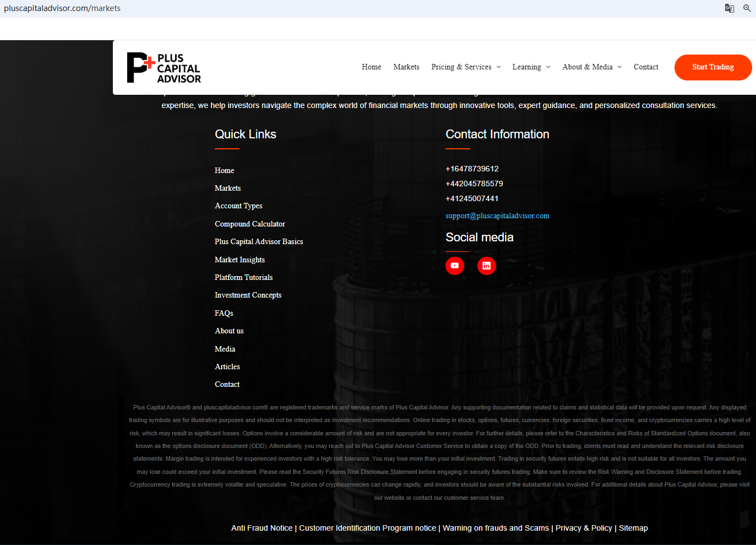Image resolution: width=756 pixels, height=545 pixels.
Task: Expand the About & Media dropdown
Action: click(x=592, y=67)
